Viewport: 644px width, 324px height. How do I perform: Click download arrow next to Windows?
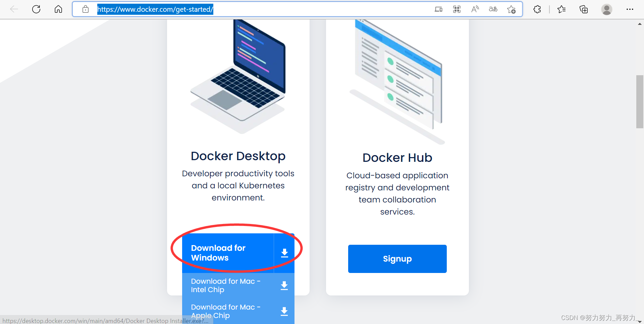point(284,253)
